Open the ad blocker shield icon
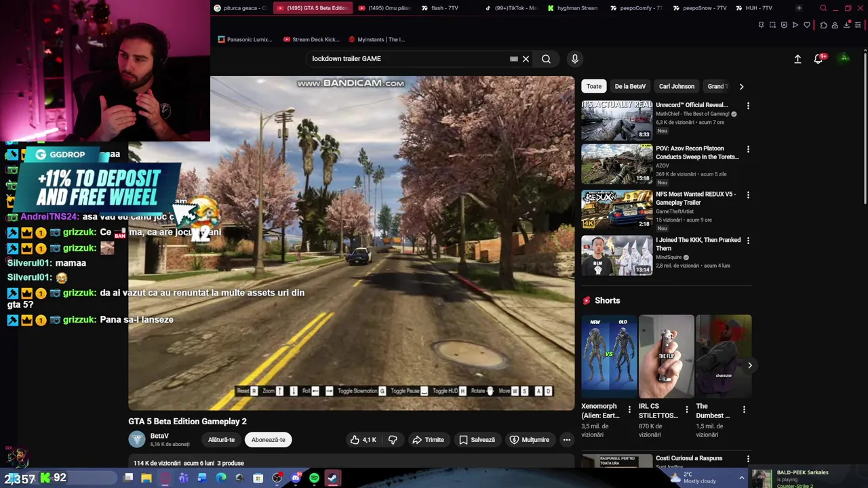 click(784, 25)
